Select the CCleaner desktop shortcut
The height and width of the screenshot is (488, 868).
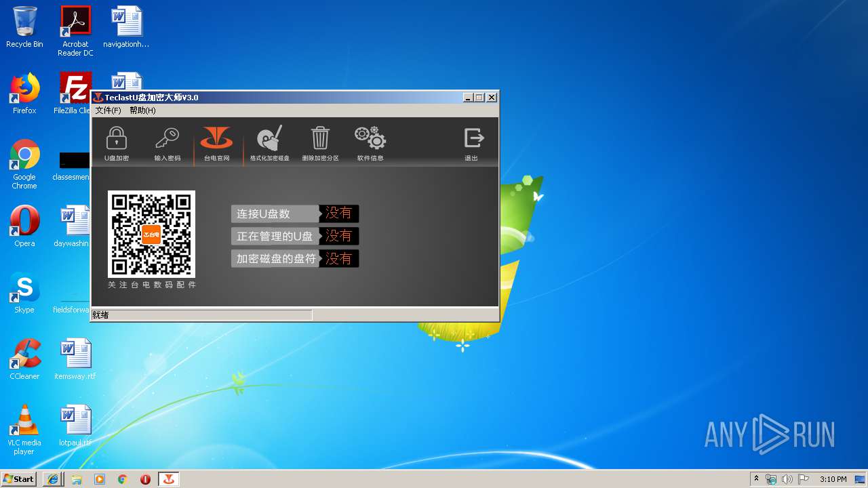[x=24, y=359]
